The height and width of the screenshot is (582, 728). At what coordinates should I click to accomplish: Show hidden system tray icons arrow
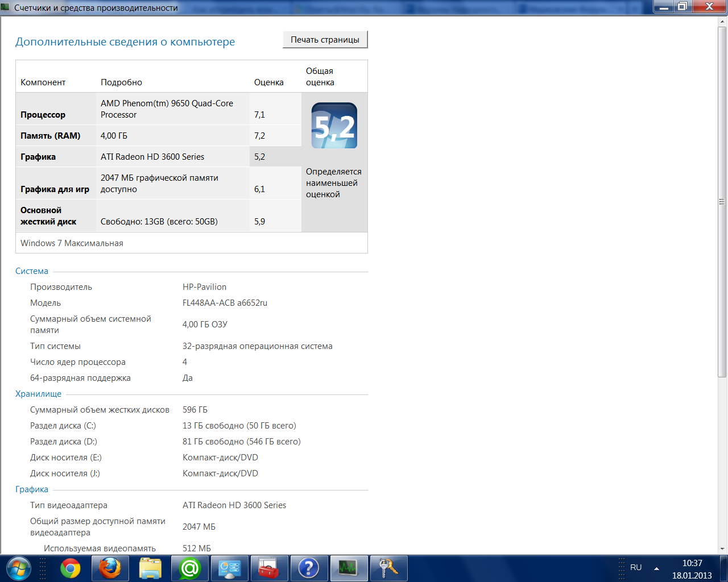[656, 568]
